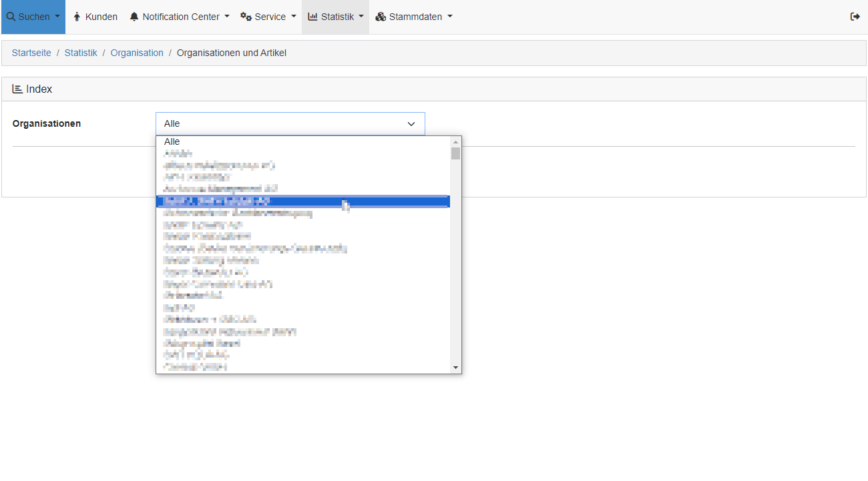Open the Organisation breadcrumb link
868x481 pixels.
137,53
